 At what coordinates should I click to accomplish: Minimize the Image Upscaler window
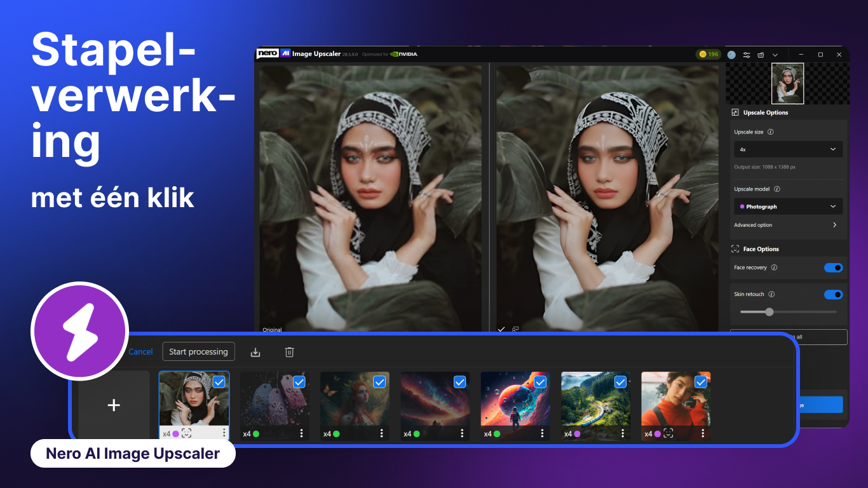coord(802,55)
